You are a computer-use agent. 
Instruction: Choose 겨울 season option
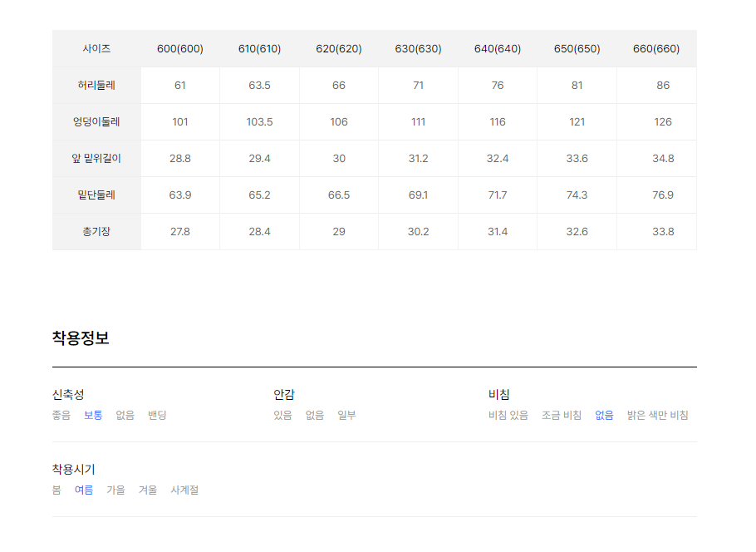click(x=148, y=490)
